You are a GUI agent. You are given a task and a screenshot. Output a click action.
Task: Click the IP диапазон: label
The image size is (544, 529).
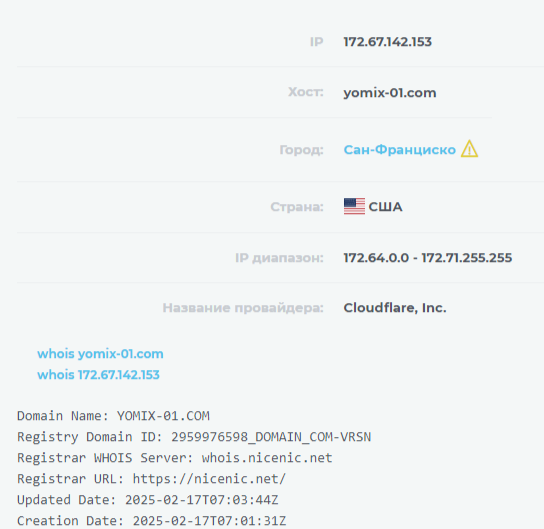coord(279,258)
